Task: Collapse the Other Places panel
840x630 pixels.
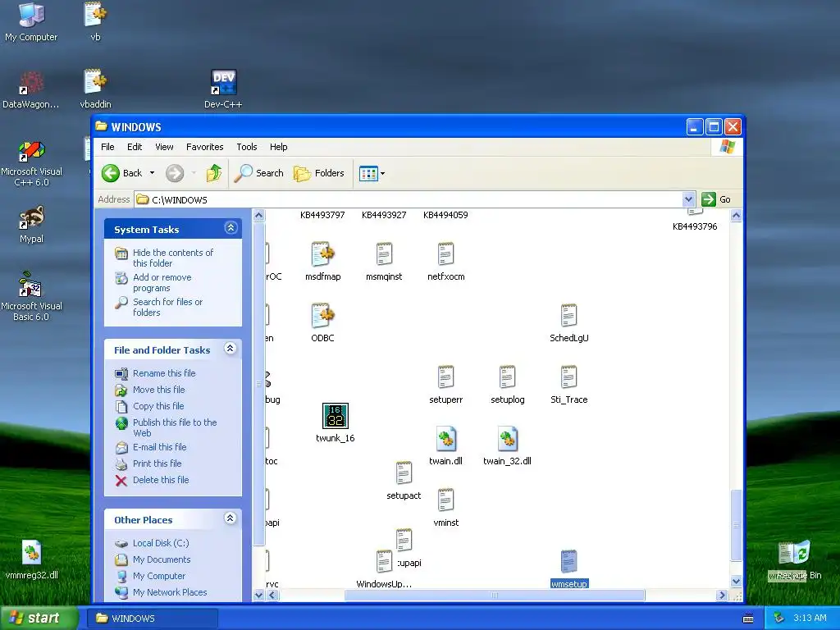Action: pyautogui.click(x=231, y=518)
